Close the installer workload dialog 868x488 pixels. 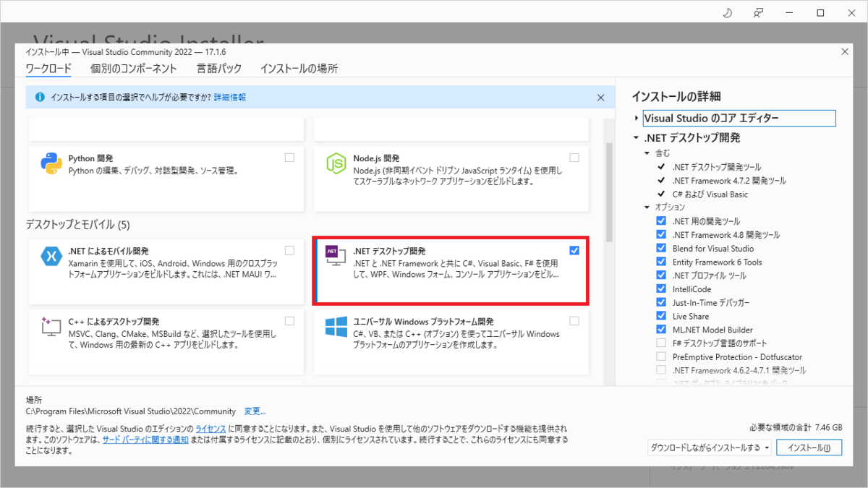coord(845,51)
